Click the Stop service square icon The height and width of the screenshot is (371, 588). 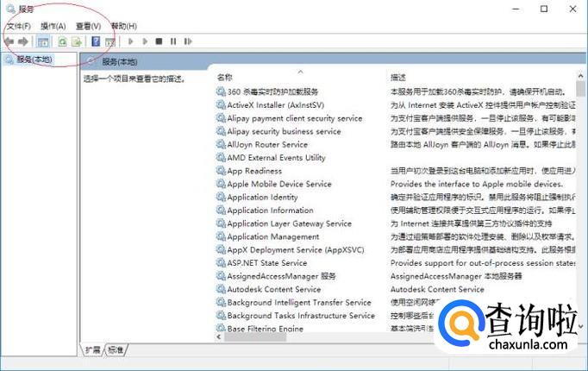point(159,41)
